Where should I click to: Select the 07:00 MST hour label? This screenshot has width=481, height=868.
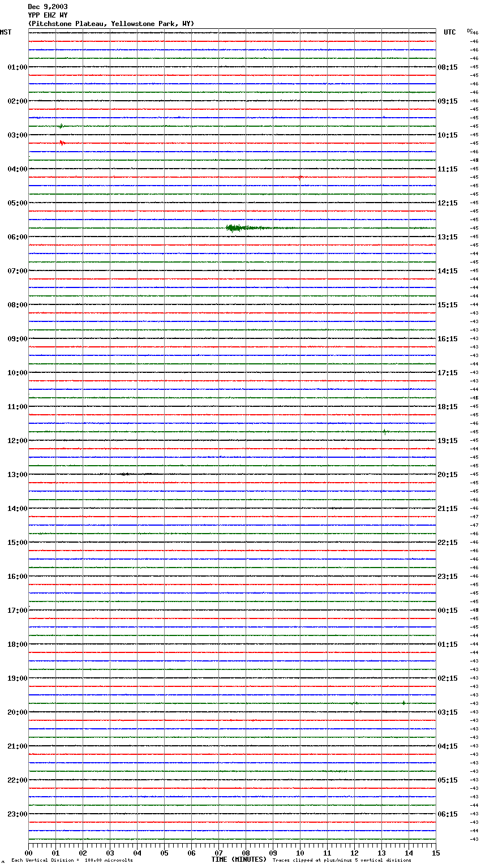point(18,271)
